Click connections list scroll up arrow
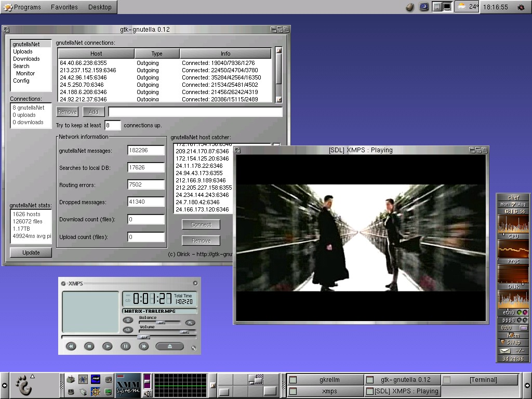 pos(279,50)
